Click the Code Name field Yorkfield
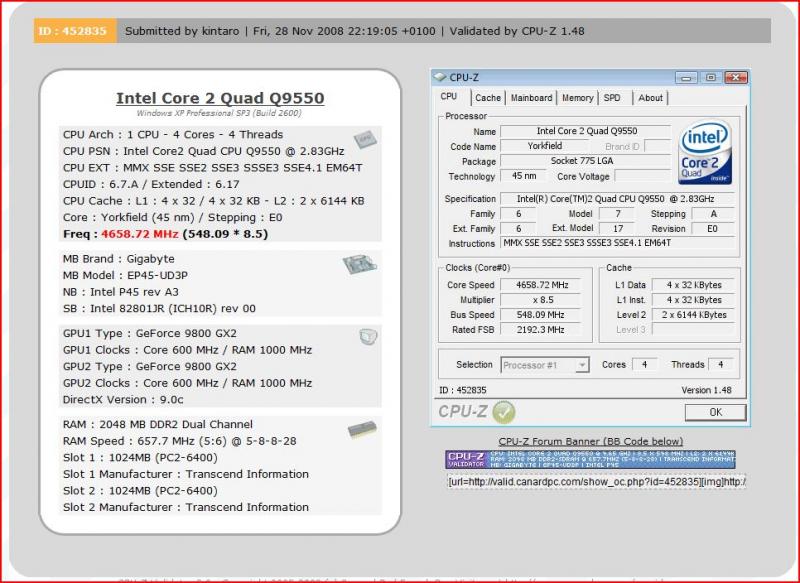The width and height of the screenshot is (800, 583). click(x=544, y=146)
